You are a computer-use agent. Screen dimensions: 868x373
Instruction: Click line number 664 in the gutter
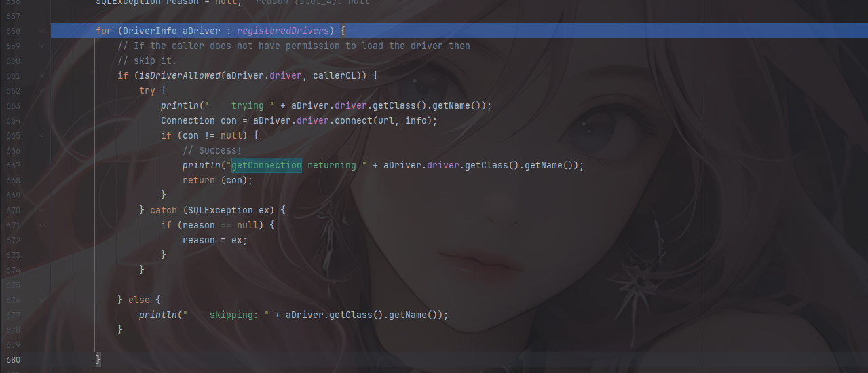pyautogui.click(x=13, y=121)
